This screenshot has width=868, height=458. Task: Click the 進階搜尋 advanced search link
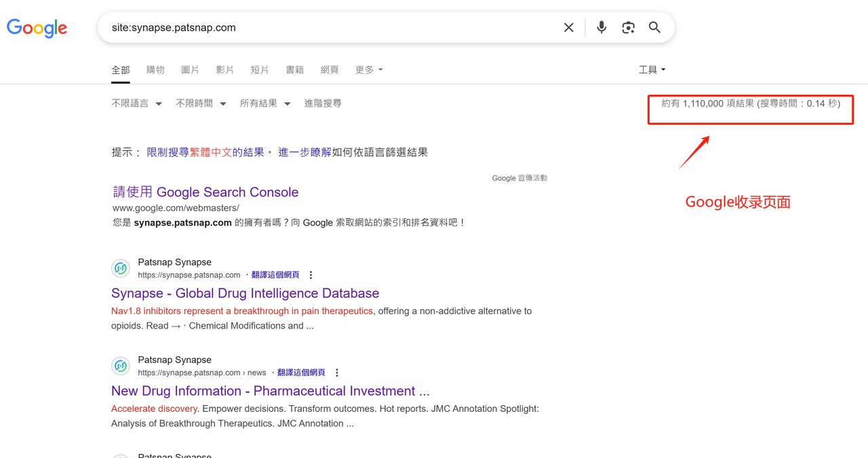pos(323,104)
